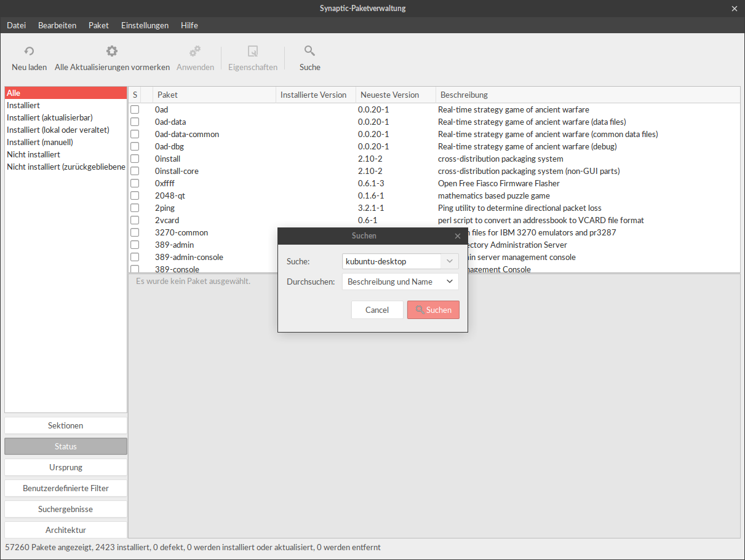Close the Suchen dialog with X
The width and height of the screenshot is (745, 560).
[457, 236]
